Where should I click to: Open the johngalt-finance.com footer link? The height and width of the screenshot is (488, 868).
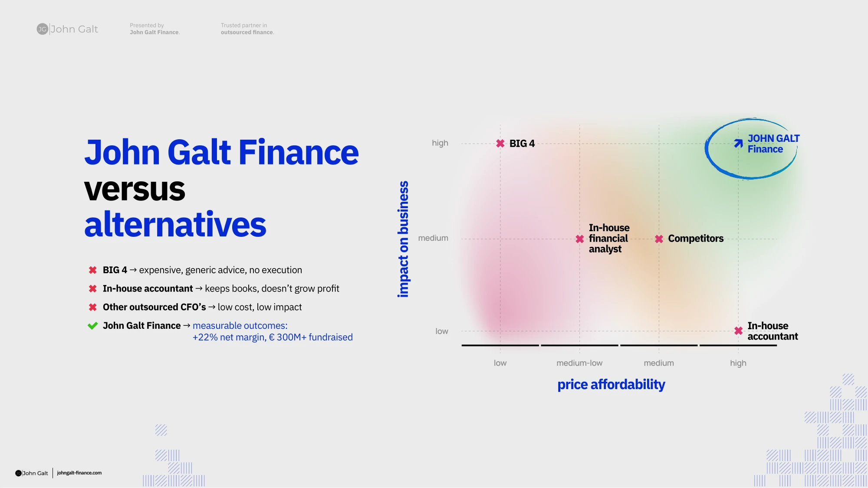tap(79, 473)
